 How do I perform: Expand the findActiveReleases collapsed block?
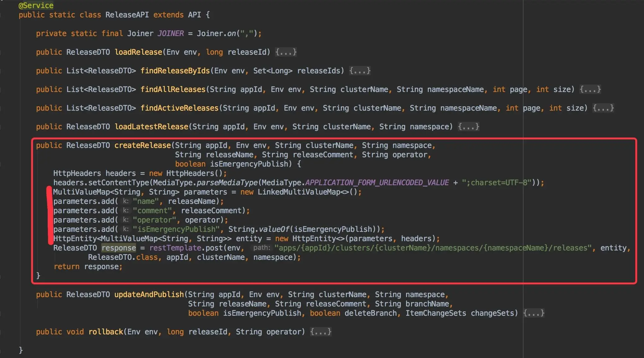603,108
